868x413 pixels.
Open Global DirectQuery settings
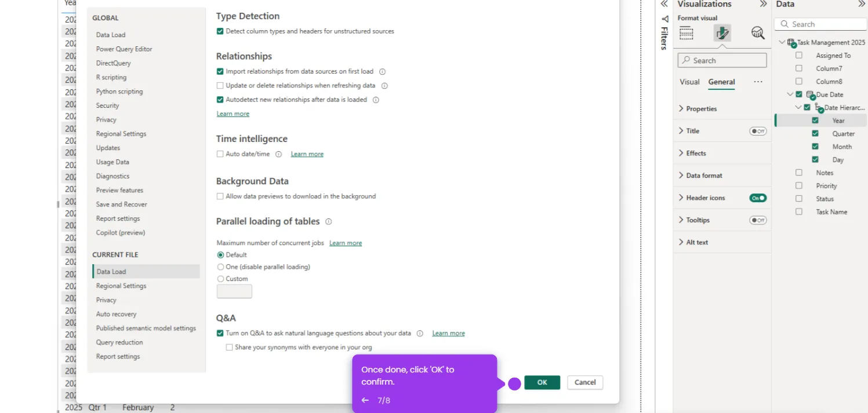[114, 63]
